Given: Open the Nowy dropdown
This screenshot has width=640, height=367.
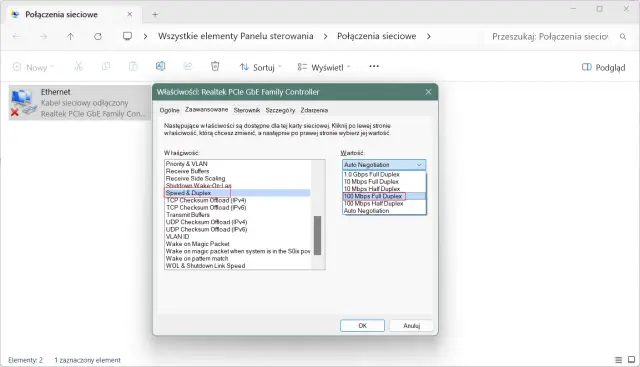Looking at the screenshot, I should 33,67.
